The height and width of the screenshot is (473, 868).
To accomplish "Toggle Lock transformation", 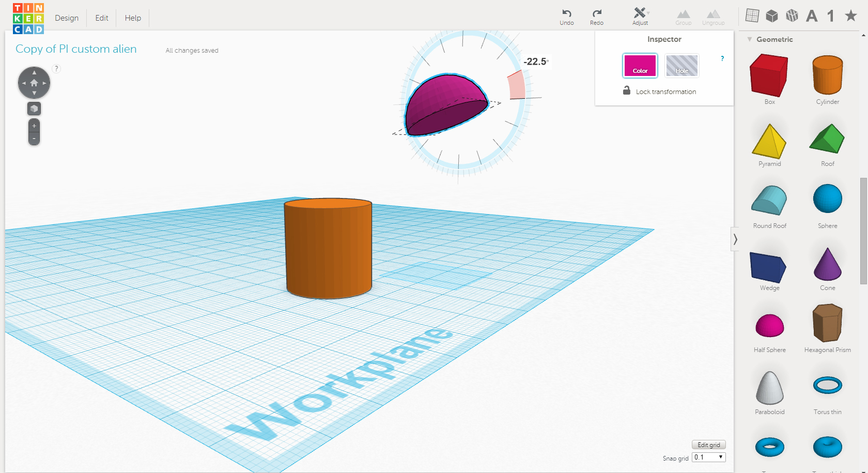I will (659, 91).
